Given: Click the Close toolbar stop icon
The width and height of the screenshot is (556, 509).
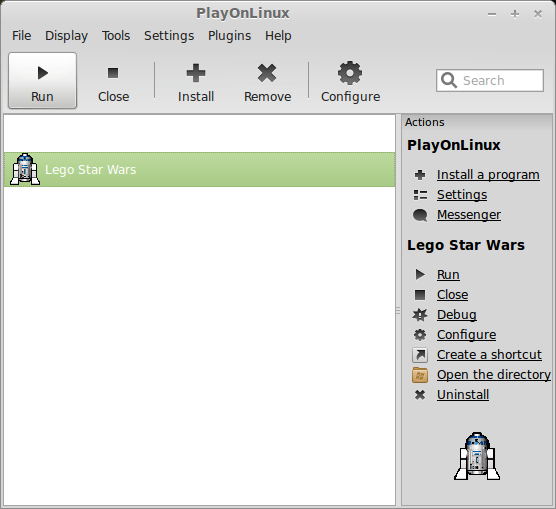Looking at the screenshot, I should 113,73.
